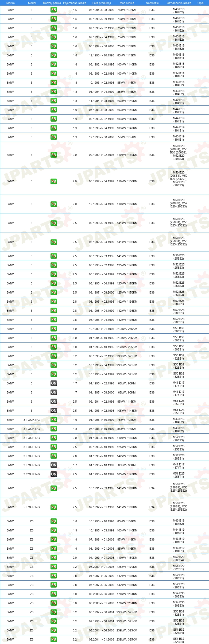Click the ON diesel icon in 05.1993 105kW/143KM row
This screenshot has height=644, width=209.
pos(53,410)
